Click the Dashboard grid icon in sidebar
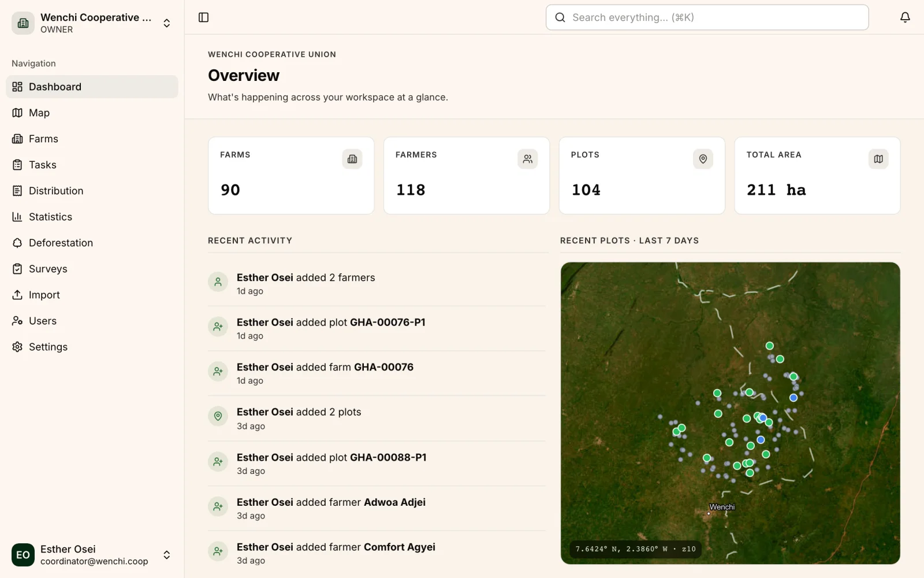 (17, 87)
